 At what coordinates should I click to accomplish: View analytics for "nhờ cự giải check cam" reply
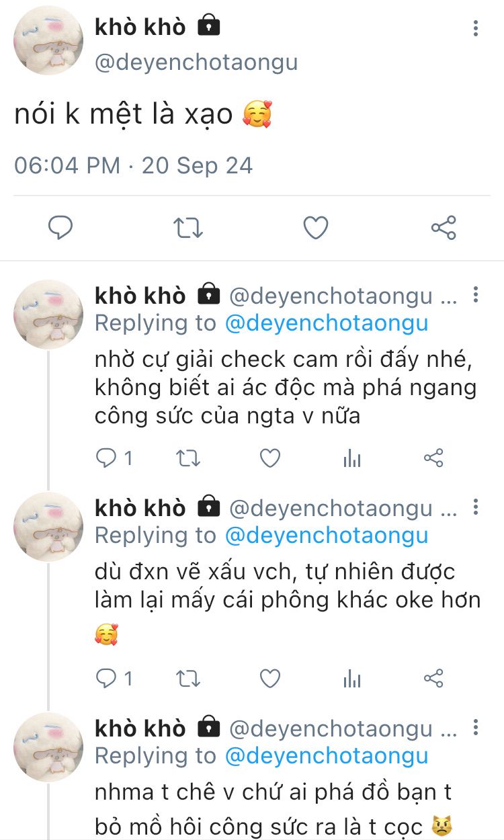point(352,458)
